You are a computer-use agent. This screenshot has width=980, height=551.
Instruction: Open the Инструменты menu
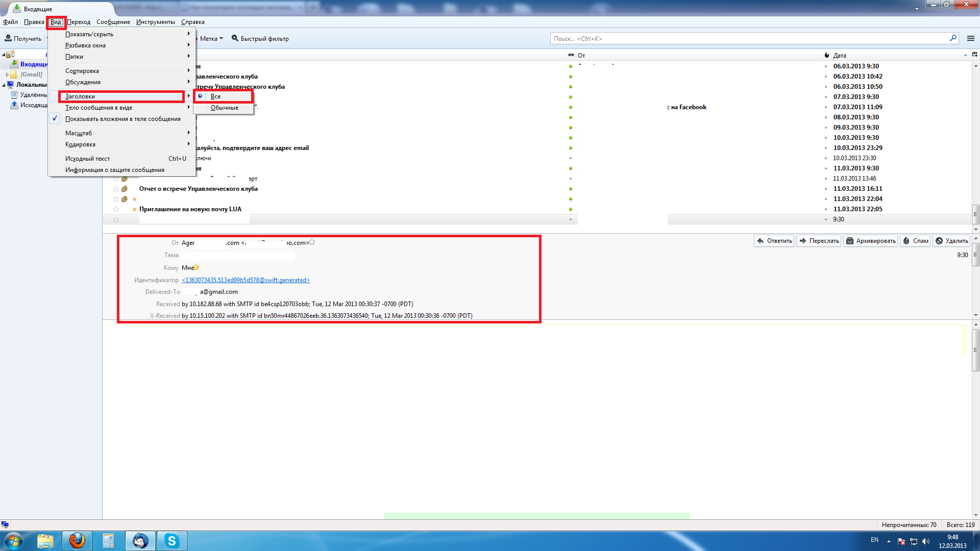click(x=155, y=22)
